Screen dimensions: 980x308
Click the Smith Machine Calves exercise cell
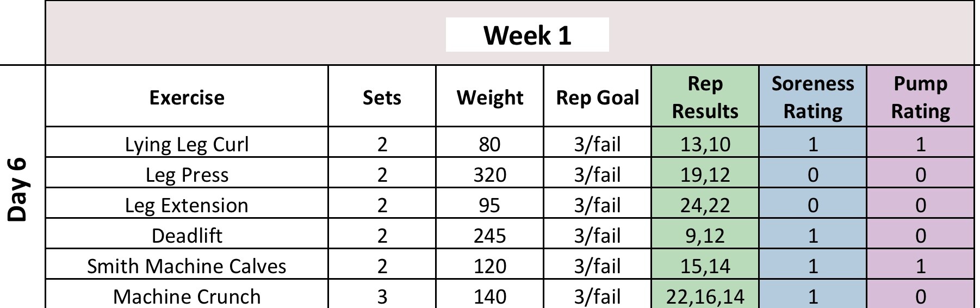[x=187, y=266]
